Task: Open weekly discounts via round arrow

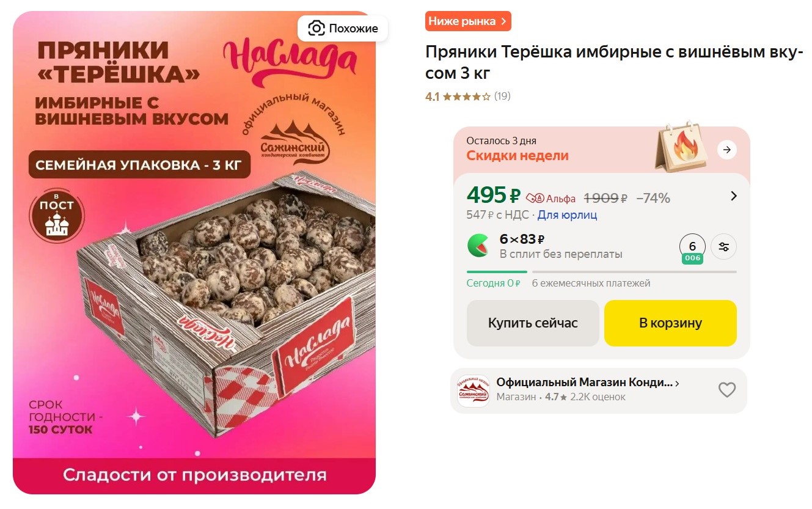Action: coord(726,150)
